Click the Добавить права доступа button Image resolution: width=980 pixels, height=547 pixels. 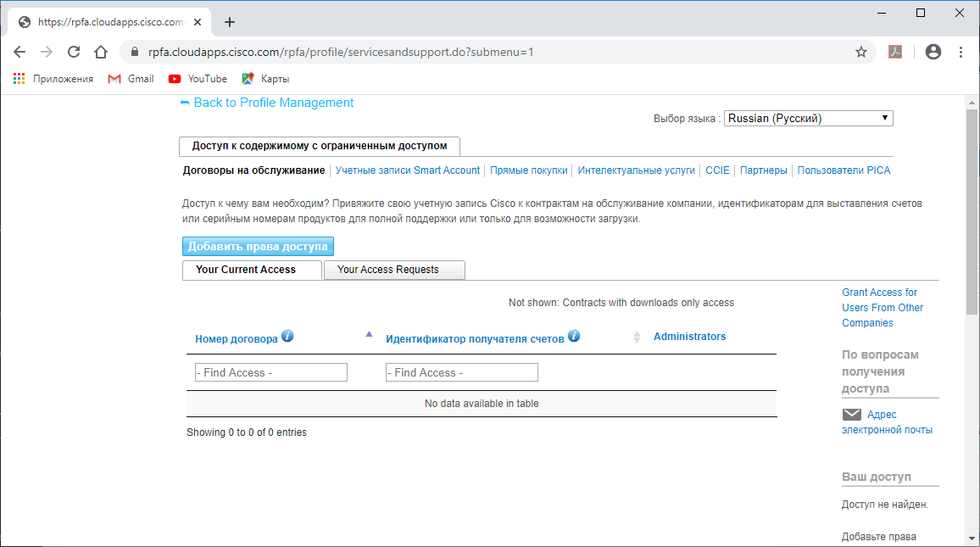pos(258,246)
